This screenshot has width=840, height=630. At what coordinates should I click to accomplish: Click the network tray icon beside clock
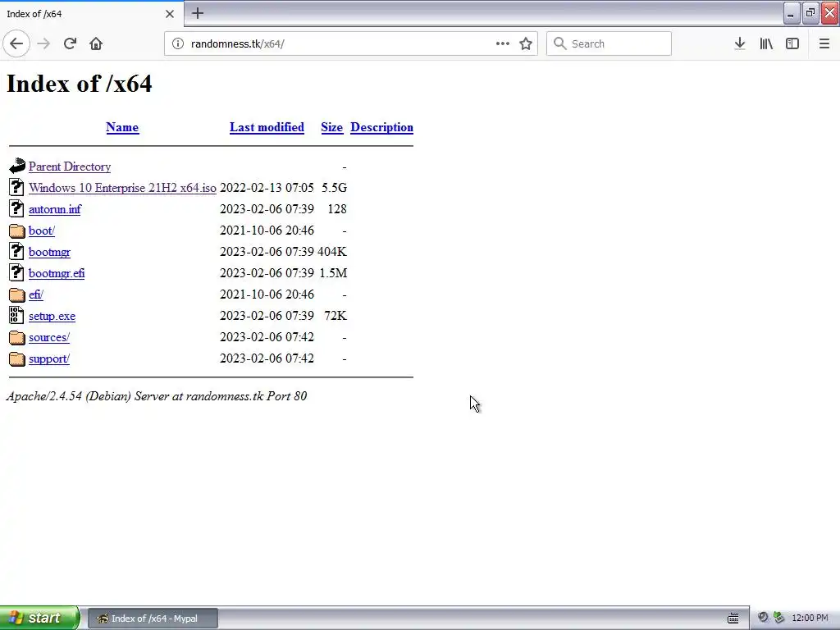point(779,618)
